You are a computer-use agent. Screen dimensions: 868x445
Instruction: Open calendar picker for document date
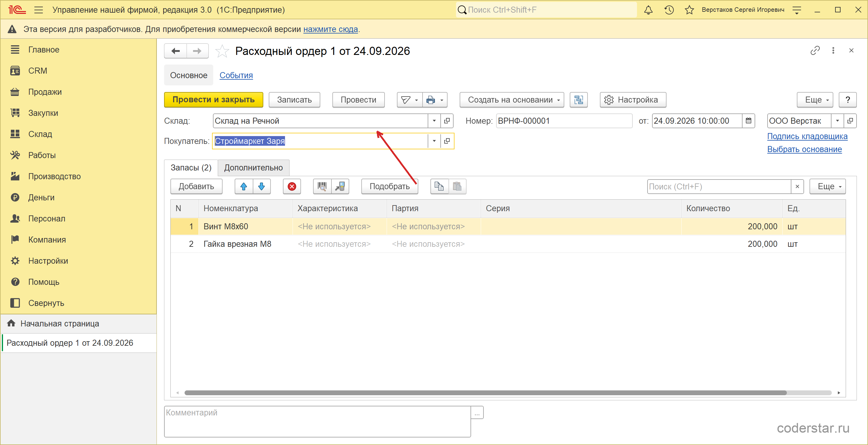point(748,121)
